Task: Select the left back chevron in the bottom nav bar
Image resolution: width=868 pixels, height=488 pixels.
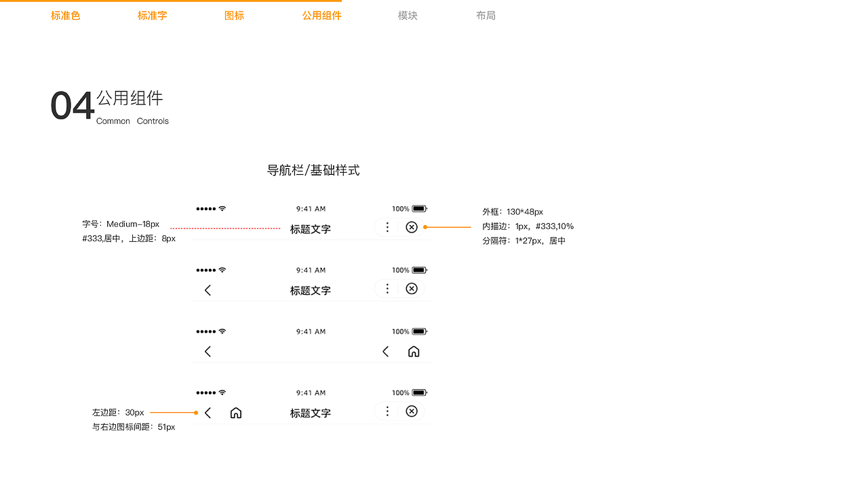Action: tap(208, 411)
